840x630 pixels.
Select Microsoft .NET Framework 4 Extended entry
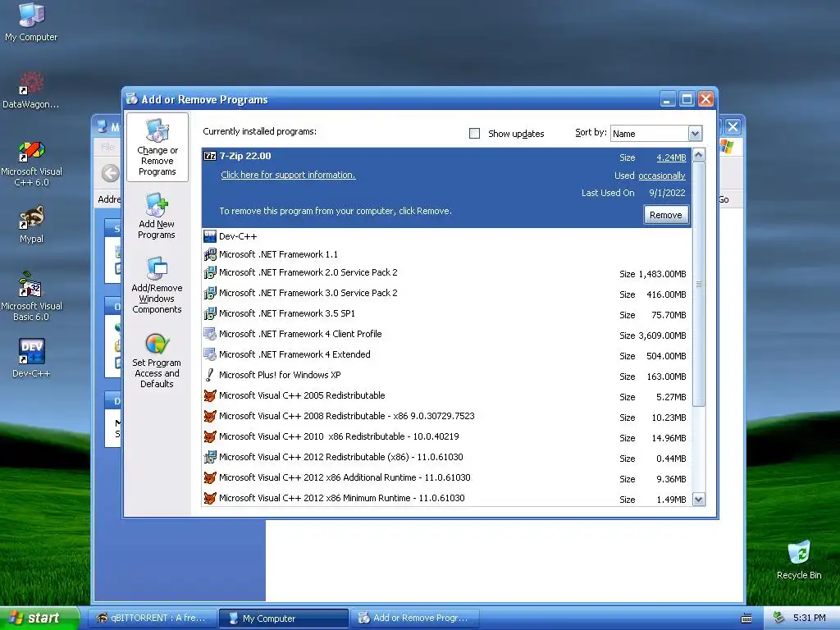click(x=447, y=354)
